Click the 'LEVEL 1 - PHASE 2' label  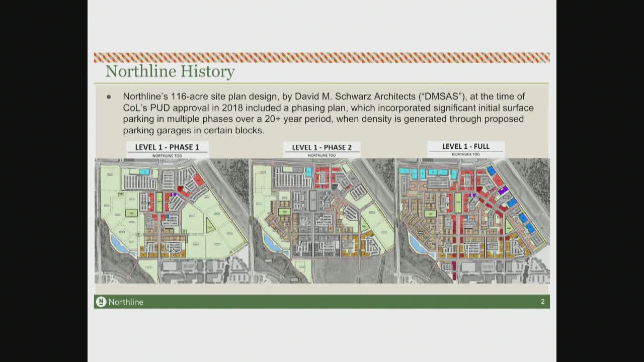tap(322, 147)
